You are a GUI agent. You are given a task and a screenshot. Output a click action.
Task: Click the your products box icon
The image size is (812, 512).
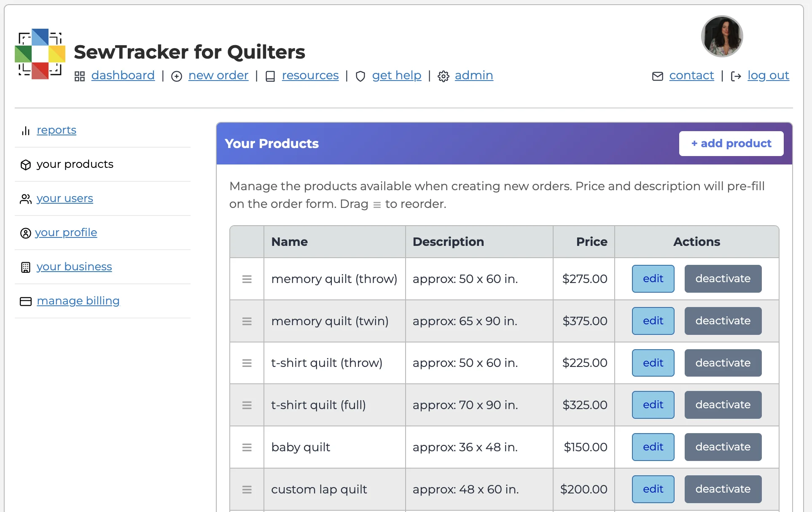tap(25, 165)
